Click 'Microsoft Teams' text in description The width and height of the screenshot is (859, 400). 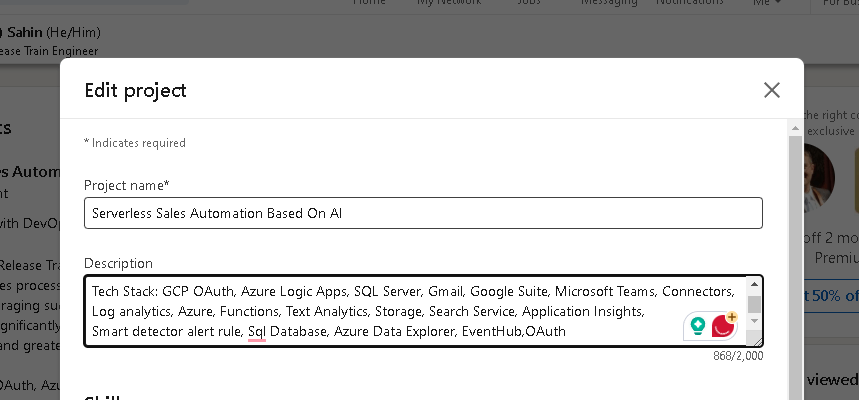(x=604, y=291)
